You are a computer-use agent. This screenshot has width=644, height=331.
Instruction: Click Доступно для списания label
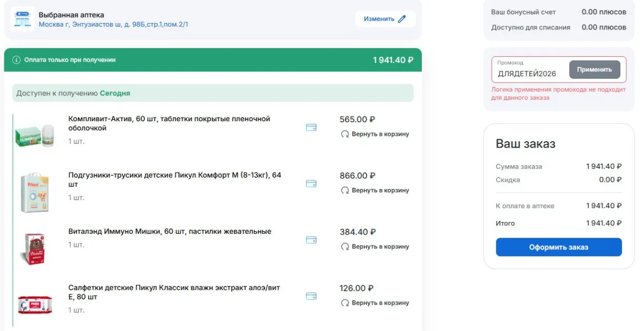pyautogui.click(x=531, y=27)
